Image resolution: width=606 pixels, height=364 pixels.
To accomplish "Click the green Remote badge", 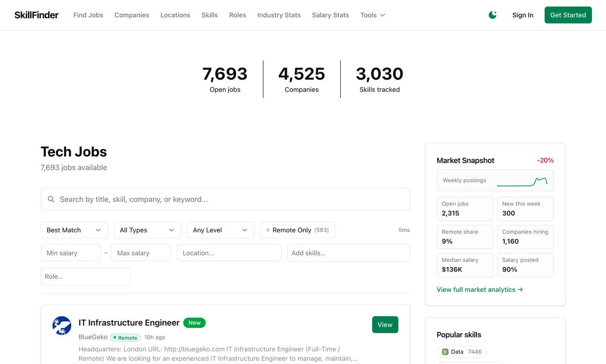I will pyautogui.click(x=125, y=337).
